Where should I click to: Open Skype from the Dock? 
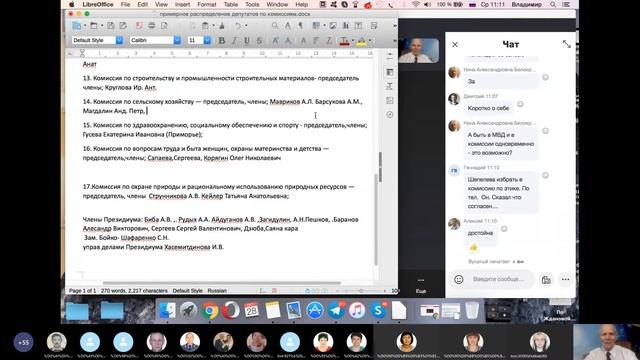(x=378, y=311)
